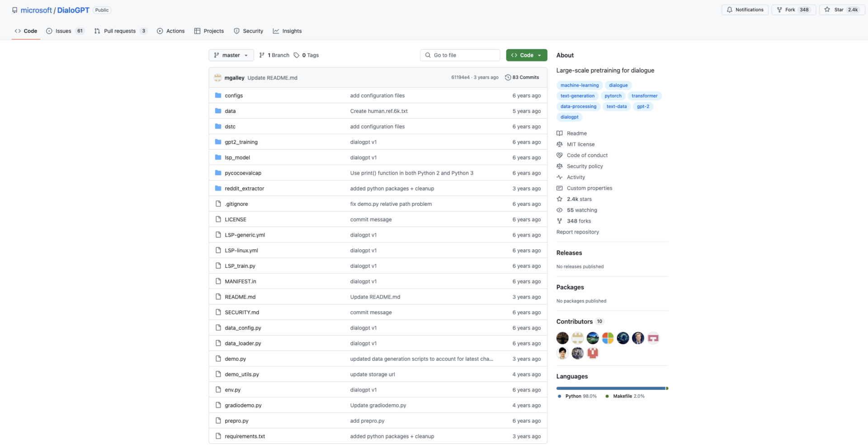
Task: Click the dialogpt topic tag
Action: pos(570,117)
